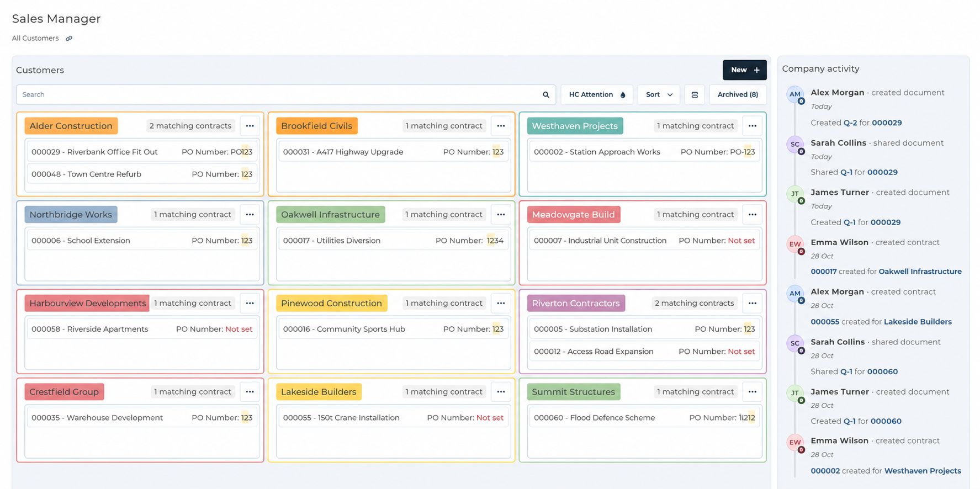Open the Meadowgate Build card options menu

coord(752,215)
